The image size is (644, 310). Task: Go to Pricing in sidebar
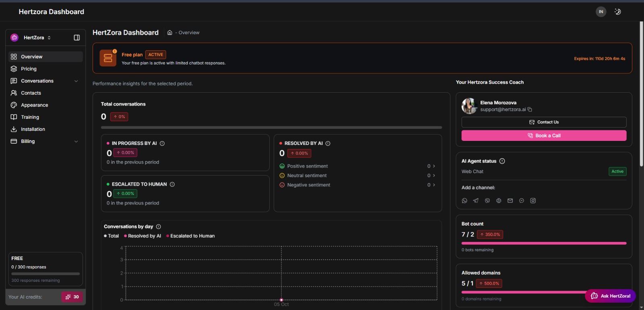pos(45,69)
